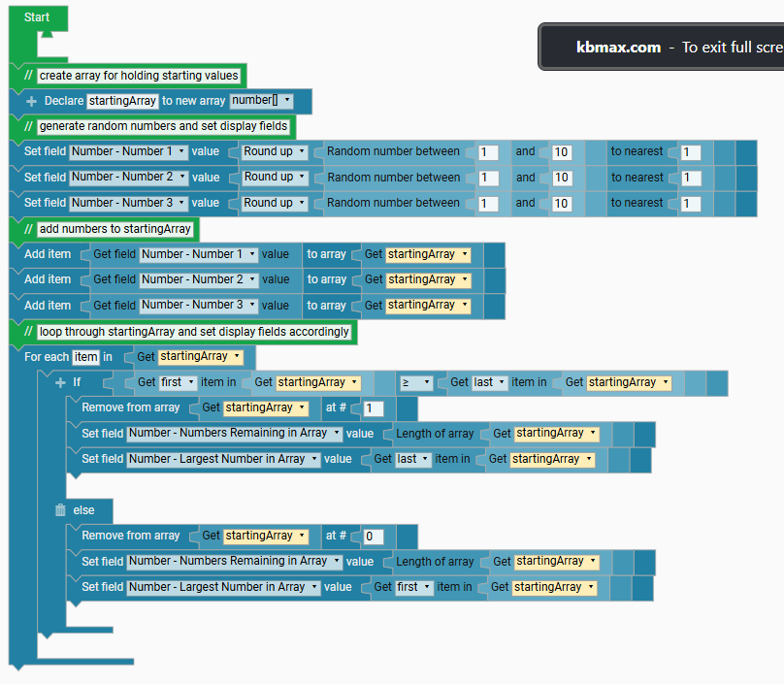The width and height of the screenshot is (784, 684).
Task: Open startingArray dropdown after 'first item in' condition
Action: click(318, 382)
